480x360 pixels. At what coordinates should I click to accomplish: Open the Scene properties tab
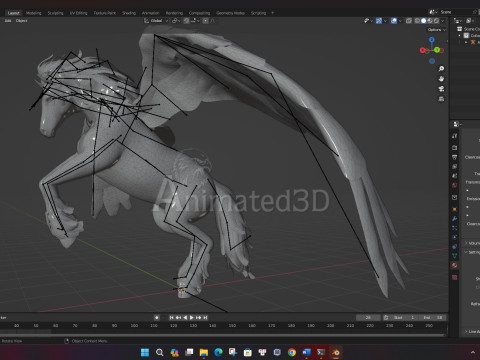click(454, 175)
